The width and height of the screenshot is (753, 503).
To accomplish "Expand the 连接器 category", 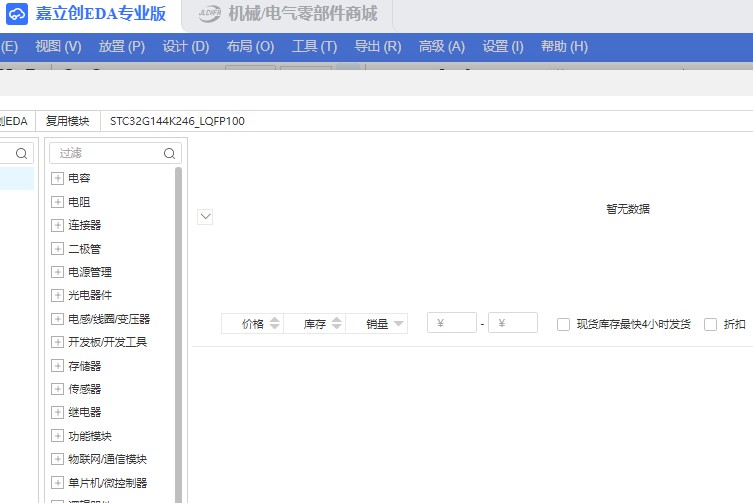I will tap(57, 225).
